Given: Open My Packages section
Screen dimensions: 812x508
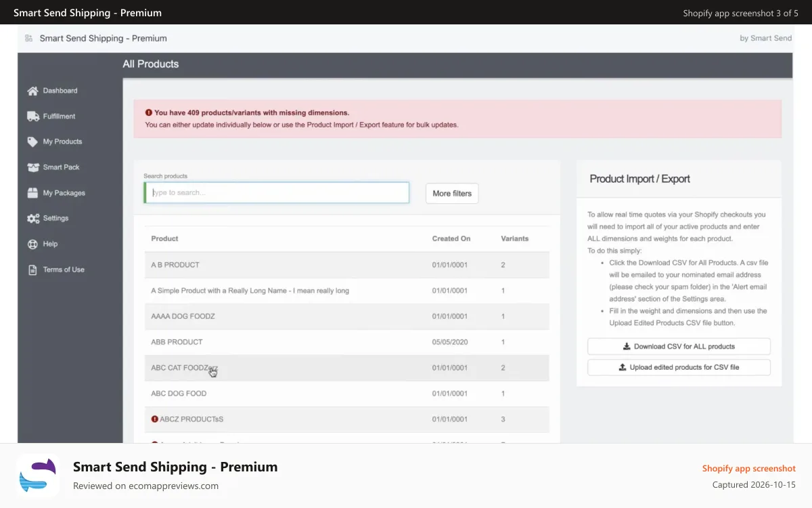Looking at the screenshot, I should 64,193.
